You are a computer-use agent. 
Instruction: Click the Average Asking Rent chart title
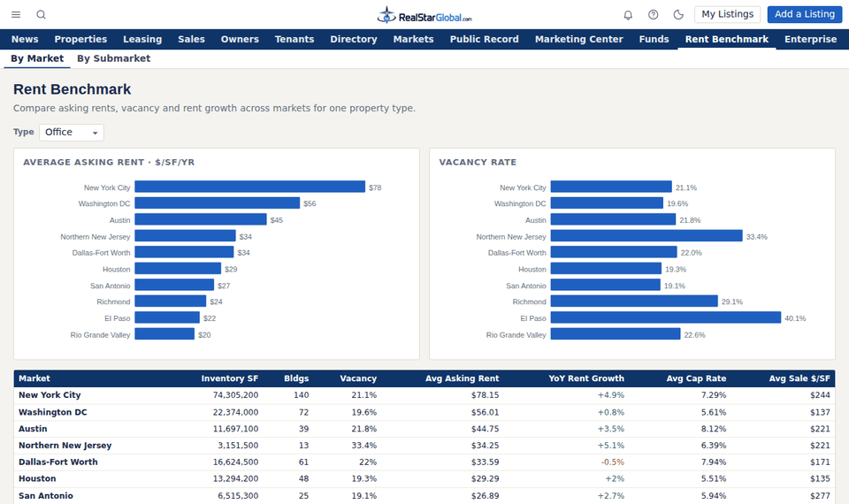pyautogui.click(x=109, y=162)
